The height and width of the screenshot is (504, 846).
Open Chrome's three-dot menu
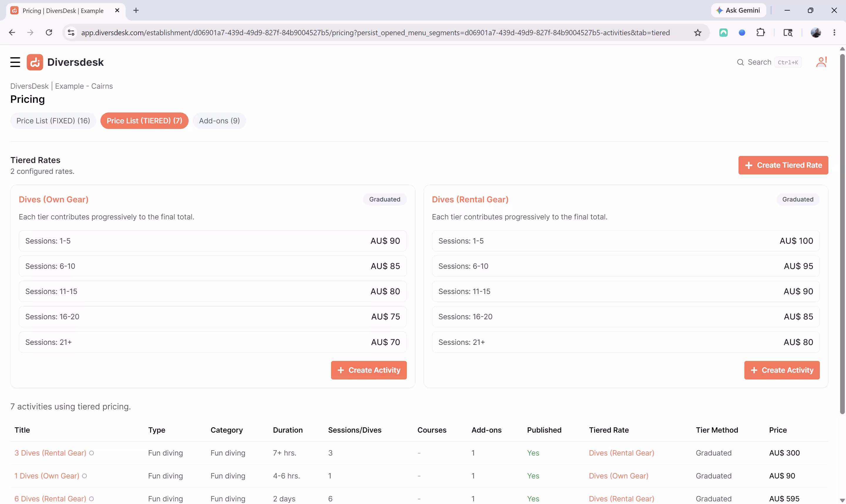coord(835,33)
